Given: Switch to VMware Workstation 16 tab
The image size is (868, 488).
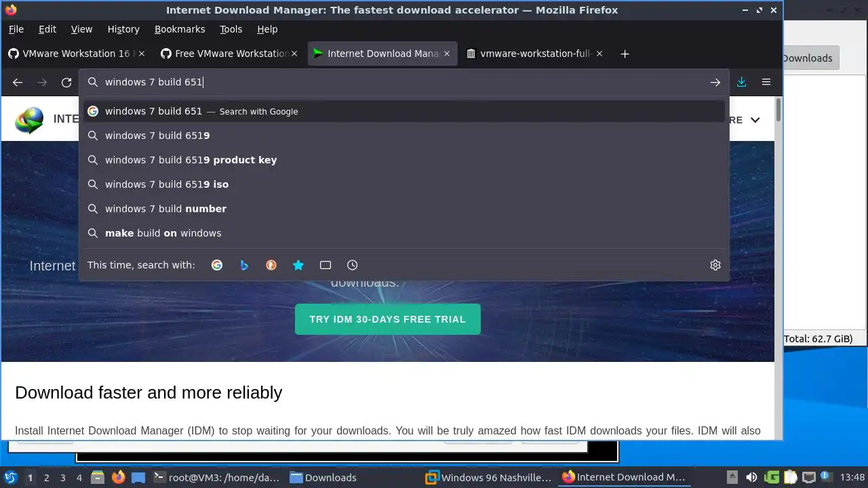Looking at the screenshot, I should pos(75,54).
